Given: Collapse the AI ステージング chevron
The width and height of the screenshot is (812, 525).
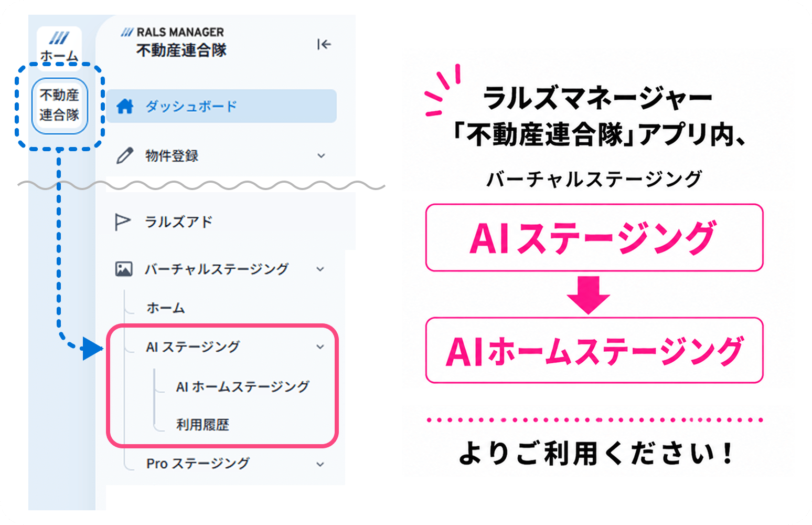Looking at the screenshot, I should 320,346.
